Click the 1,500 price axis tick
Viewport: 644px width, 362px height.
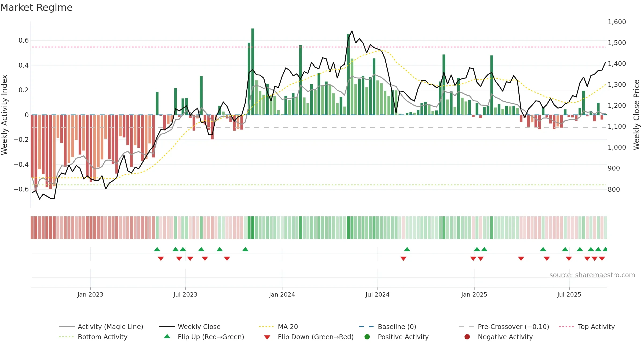click(617, 43)
